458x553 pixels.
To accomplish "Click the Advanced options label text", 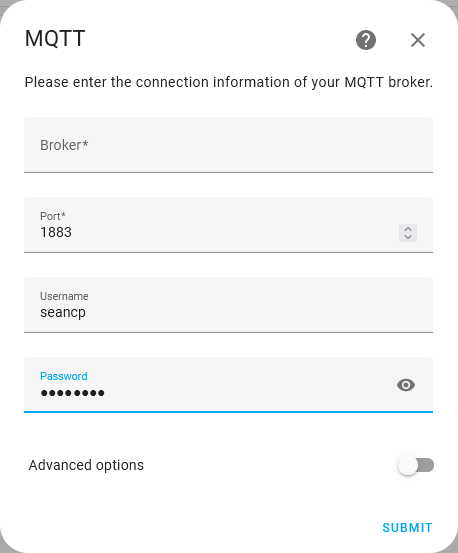I will (x=86, y=465).
